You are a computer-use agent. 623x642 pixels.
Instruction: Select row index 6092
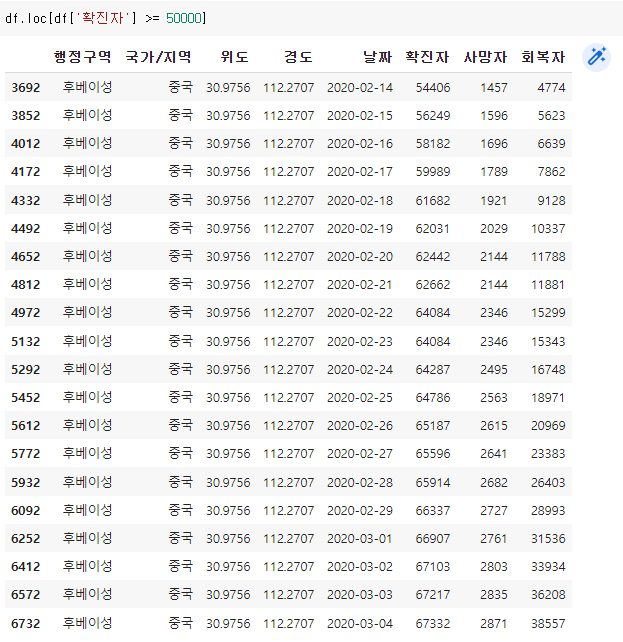(x=26, y=511)
